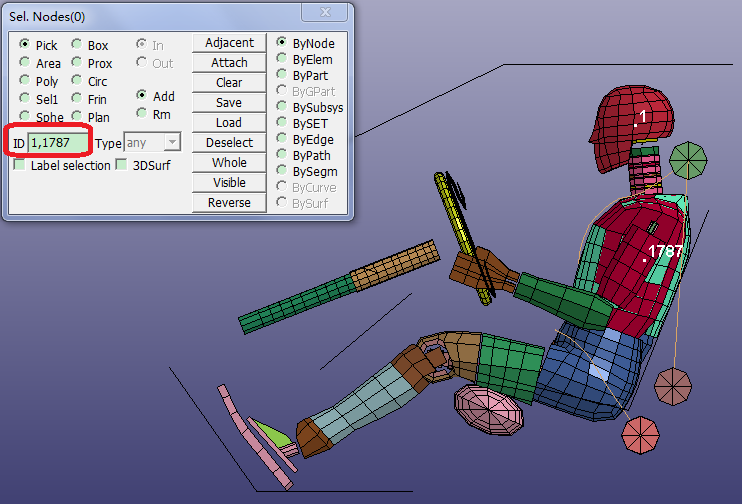Click the Whole button
This screenshot has width=742, height=504.
click(229, 163)
